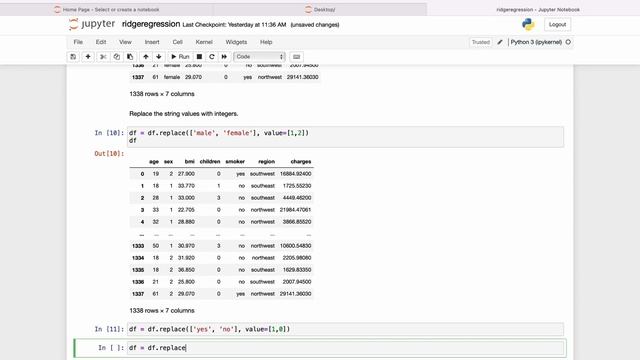
Task: Click charges value 4449.46200
Action: click(297, 198)
